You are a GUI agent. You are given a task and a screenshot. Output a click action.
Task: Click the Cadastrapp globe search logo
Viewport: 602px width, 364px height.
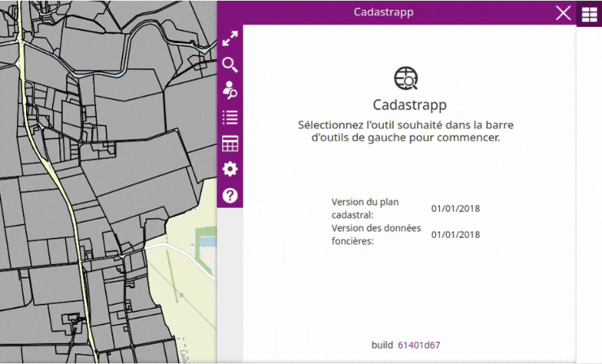point(406,78)
